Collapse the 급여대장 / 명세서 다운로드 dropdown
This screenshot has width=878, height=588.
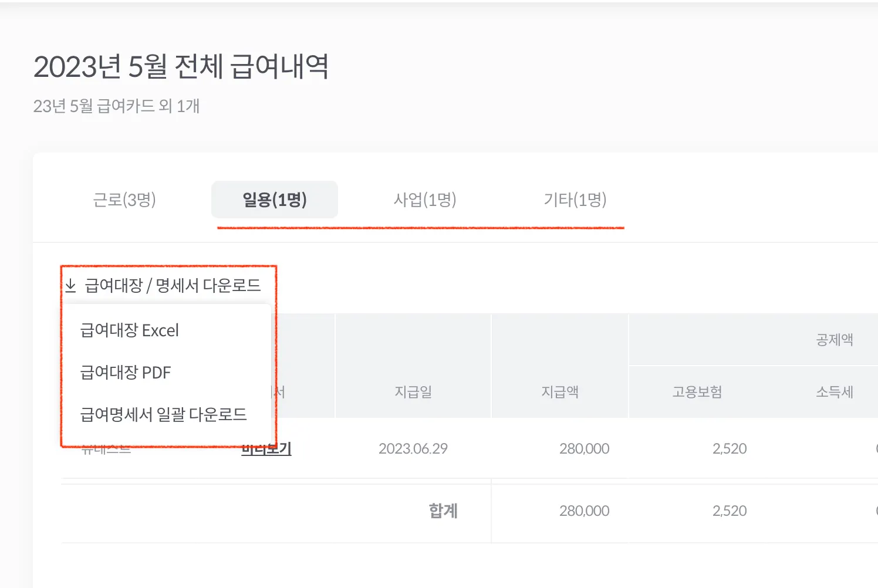173,286
